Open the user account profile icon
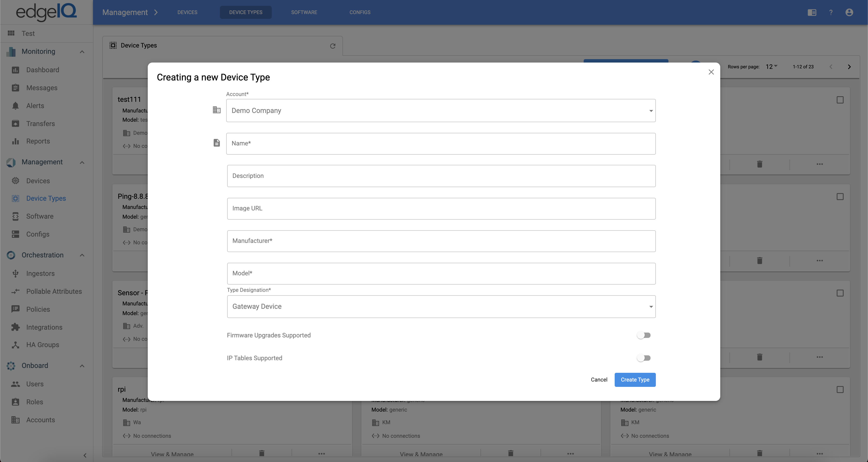 (849, 12)
